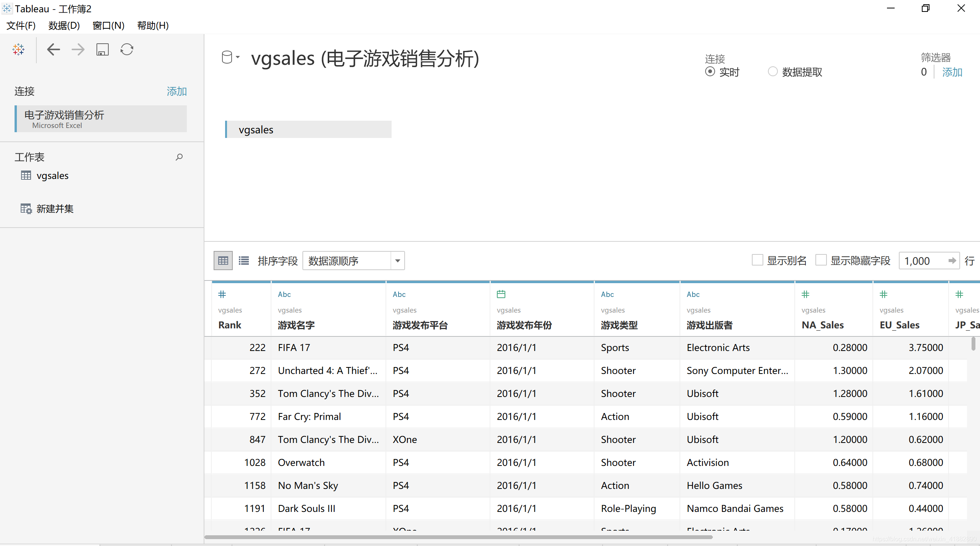
Task: Click the worksheet search magnifier icon
Action: tap(179, 157)
